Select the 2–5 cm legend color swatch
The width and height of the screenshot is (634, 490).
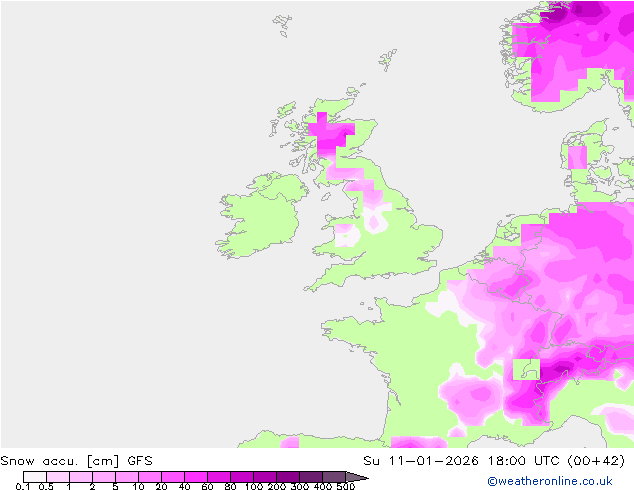coord(104,477)
